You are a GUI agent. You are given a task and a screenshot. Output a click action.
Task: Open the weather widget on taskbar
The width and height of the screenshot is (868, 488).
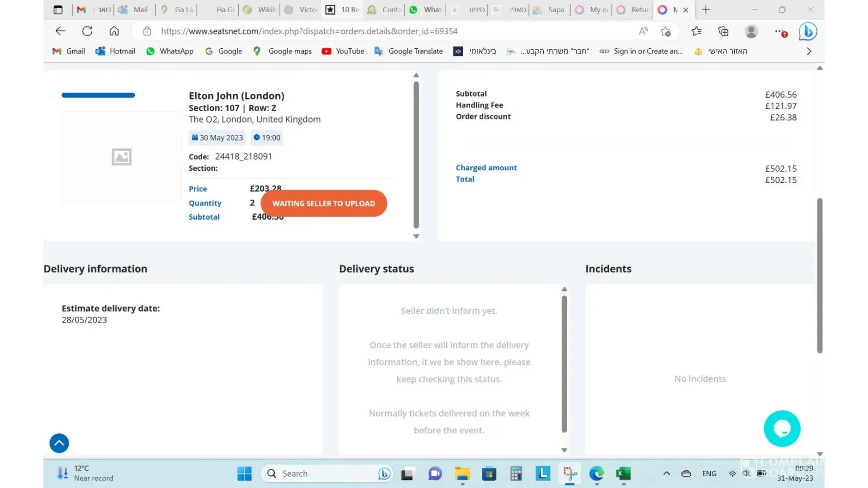pos(85,473)
